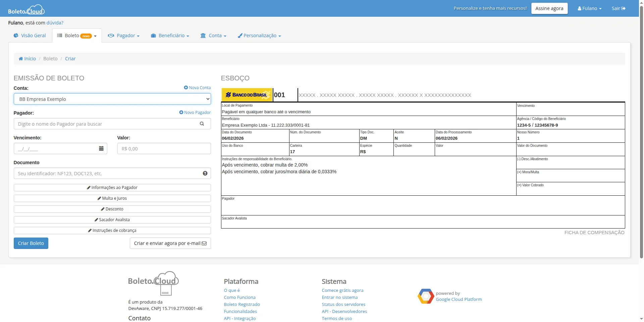The width and height of the screenshot is (644, 322).
Task: Expand the Multa e Juros section
Action: 112,198
